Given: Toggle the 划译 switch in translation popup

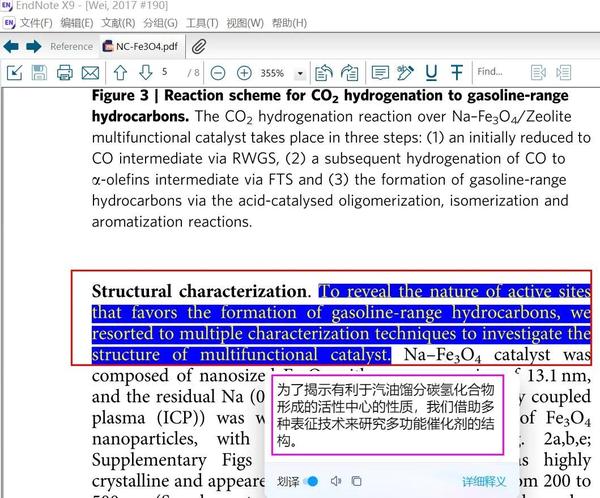Looking at the screenshot, I should coord(312,481).
